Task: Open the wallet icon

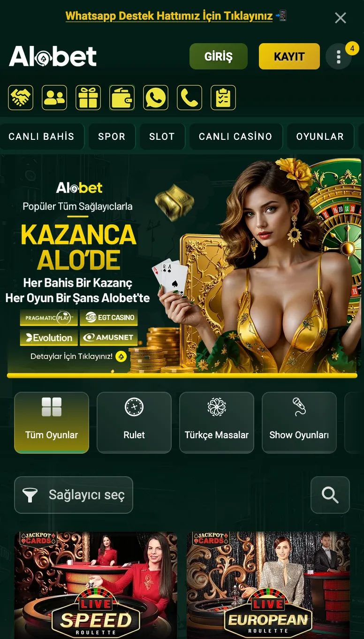Action: pos(122,98)
